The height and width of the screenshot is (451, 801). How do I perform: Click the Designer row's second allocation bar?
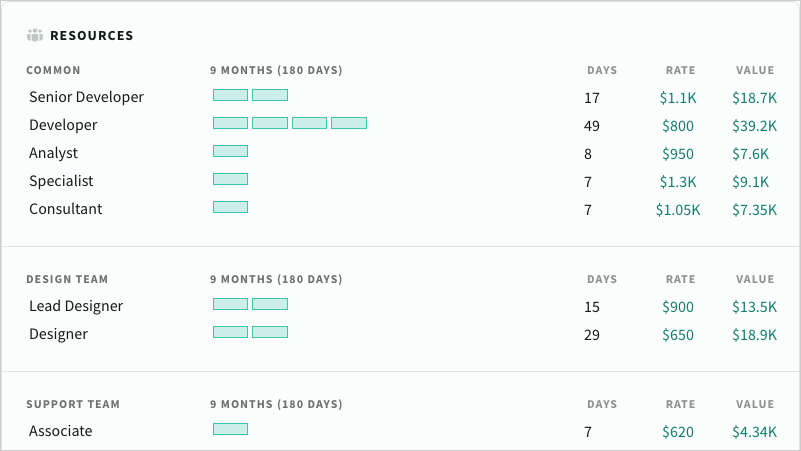pos(270,332)
